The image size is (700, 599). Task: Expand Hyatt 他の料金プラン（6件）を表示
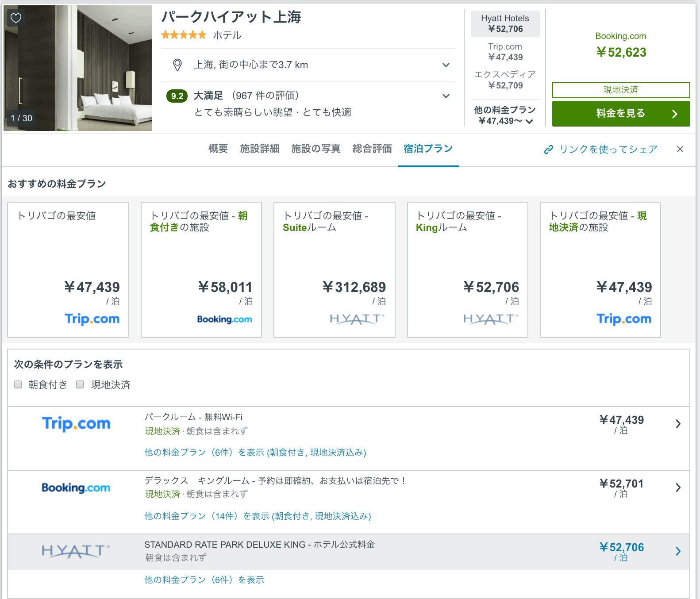click(204, 580)
